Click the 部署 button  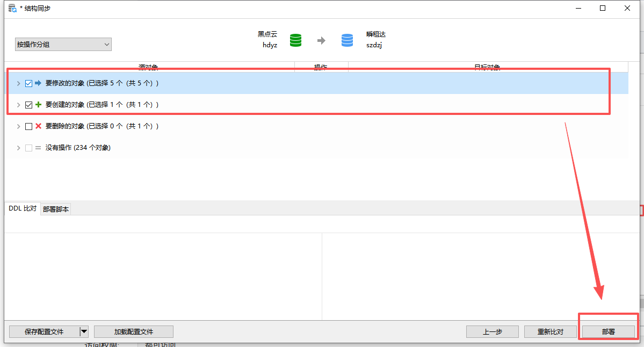pos(608,331)
